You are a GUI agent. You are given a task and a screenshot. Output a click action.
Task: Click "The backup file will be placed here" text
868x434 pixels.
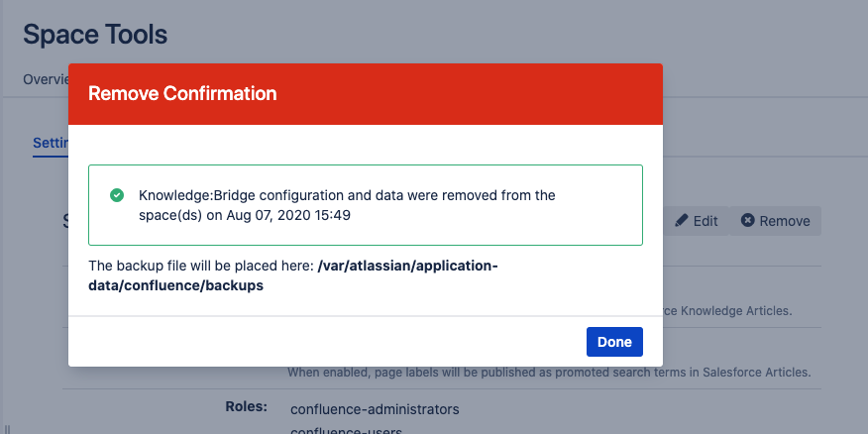click(201, 266)
